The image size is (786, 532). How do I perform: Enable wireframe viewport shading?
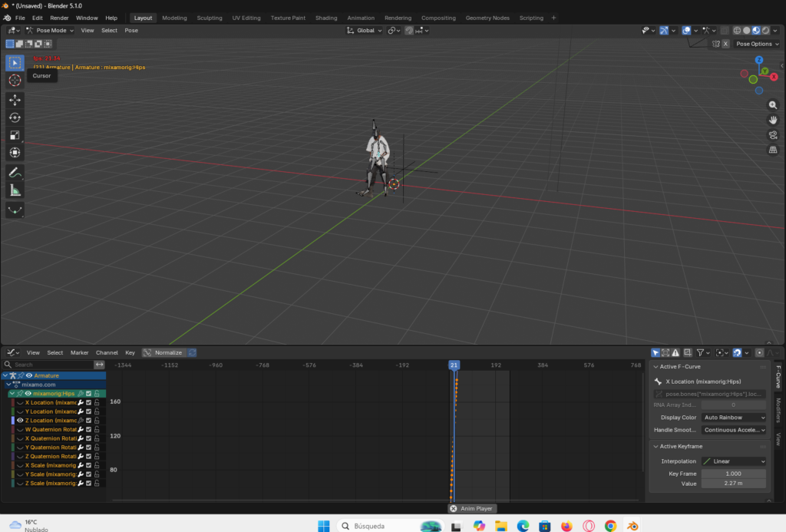click(738, 31)
